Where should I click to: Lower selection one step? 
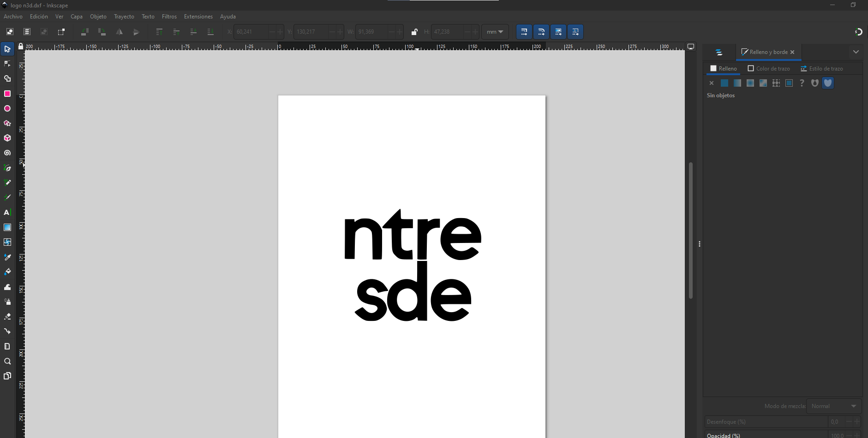click(193, 32)
